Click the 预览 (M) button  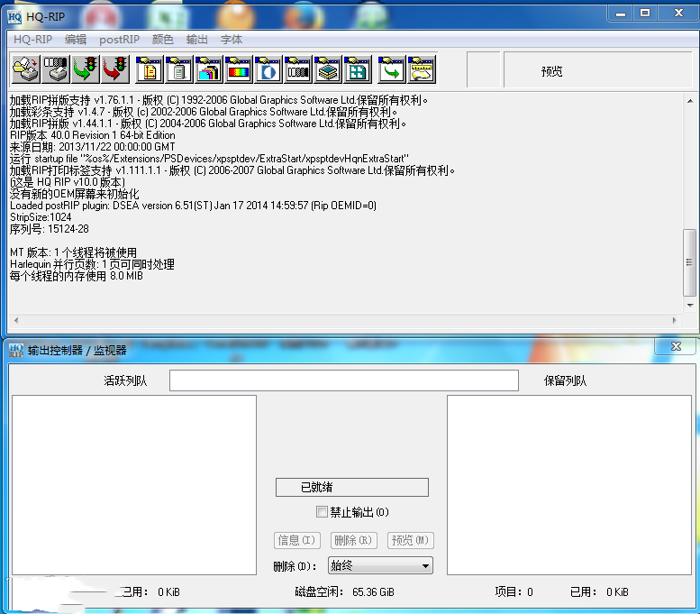pyautogui.click(x=410, y=540)
